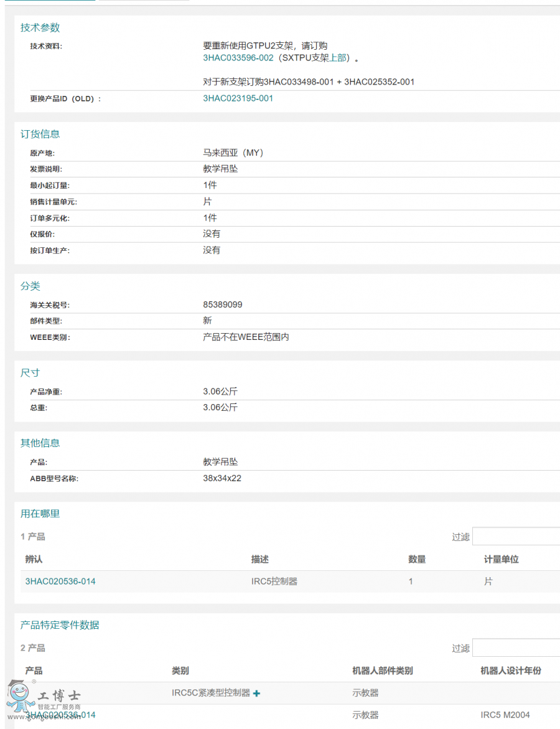Open 3HAC020536-014 in the bottom parts table
The height and width of the screenshot is (729, 560).
(x=61, y=715)
